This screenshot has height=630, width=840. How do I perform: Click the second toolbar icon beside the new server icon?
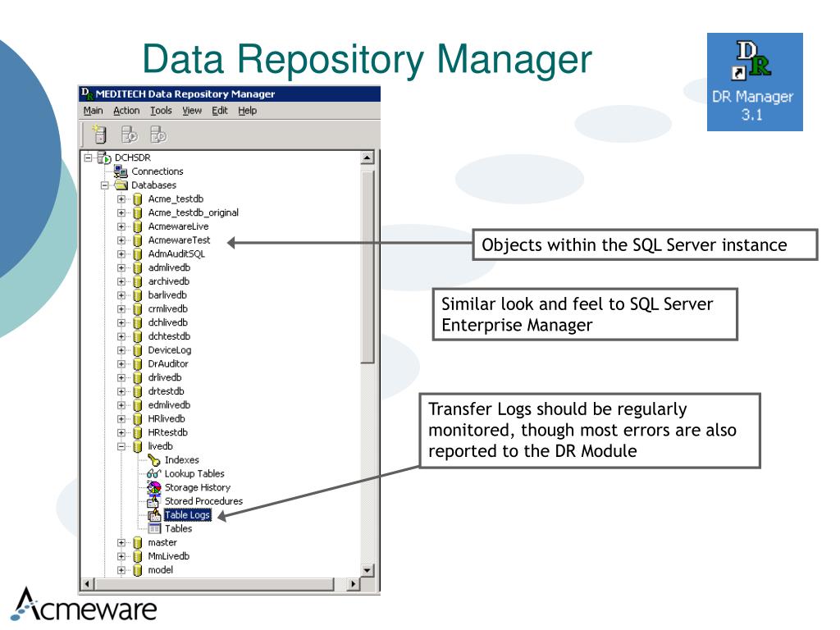[129, 134]
